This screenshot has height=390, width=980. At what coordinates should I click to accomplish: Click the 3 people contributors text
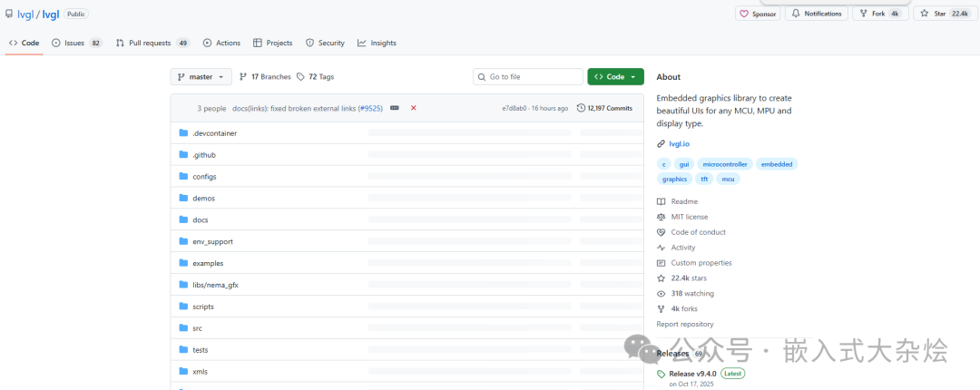[x=211, y=108]
